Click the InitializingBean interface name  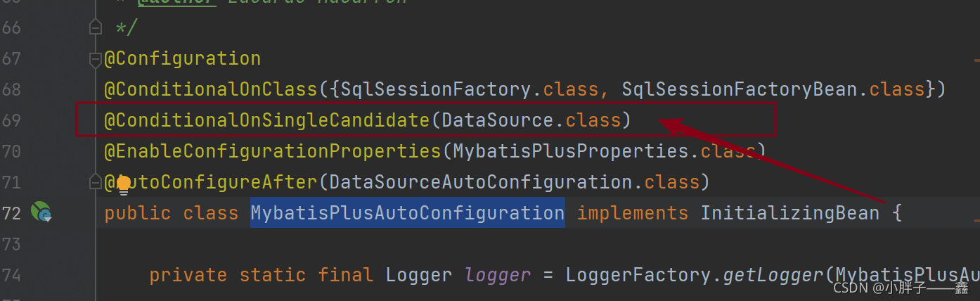coord(789,213)
